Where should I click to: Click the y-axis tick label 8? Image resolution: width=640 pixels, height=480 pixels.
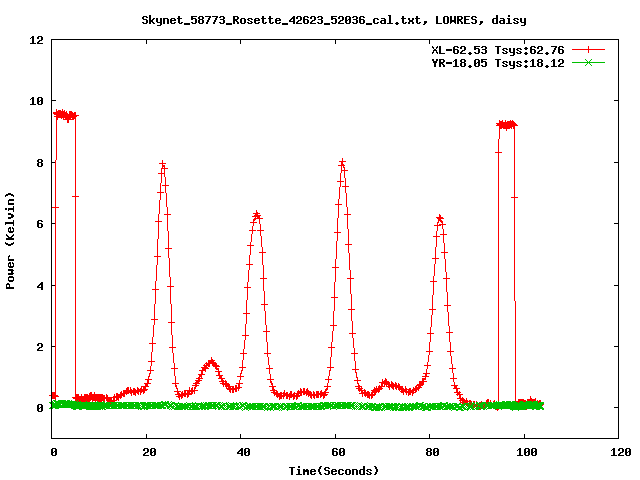pyautogui.click(x=40, y=163)
